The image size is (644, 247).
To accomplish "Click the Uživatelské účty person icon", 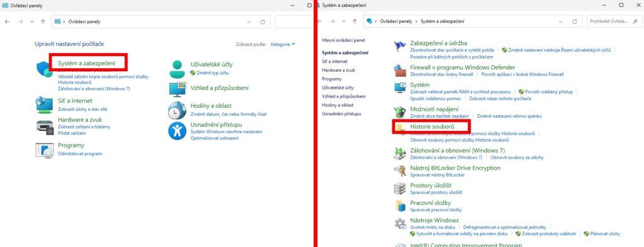I will [x=177, y=69].
